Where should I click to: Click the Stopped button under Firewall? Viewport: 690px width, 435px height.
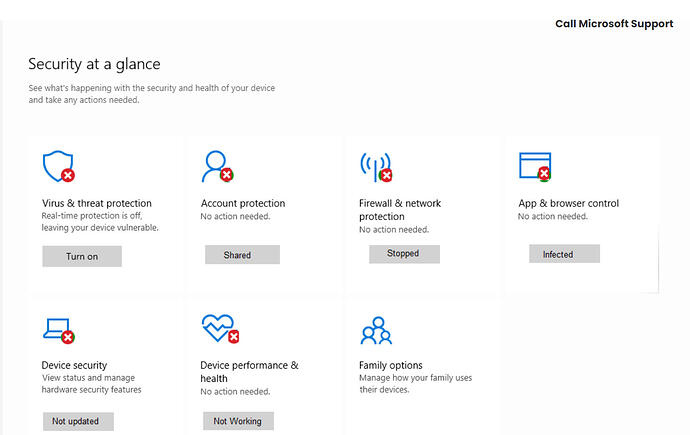404,254
